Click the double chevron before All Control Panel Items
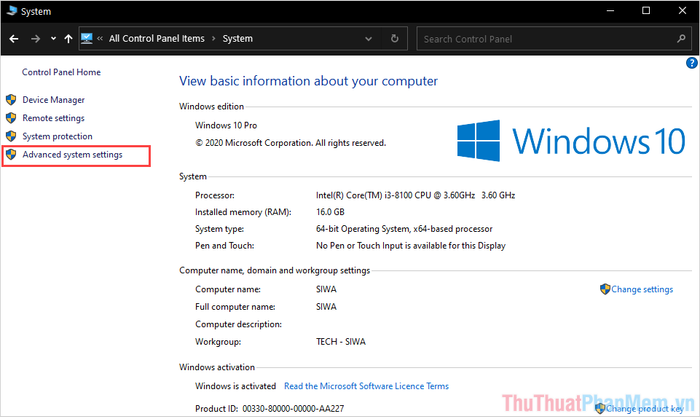 (x=100, y=39)
